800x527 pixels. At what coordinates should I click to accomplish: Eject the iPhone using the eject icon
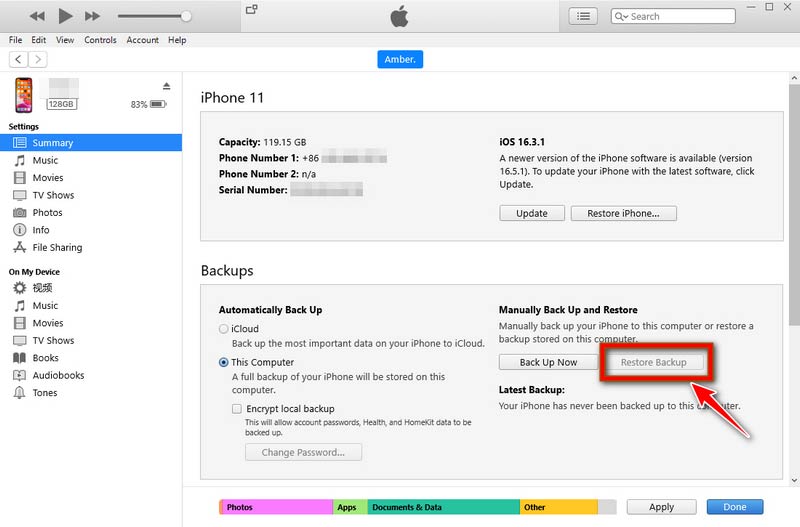click(167, 86)
